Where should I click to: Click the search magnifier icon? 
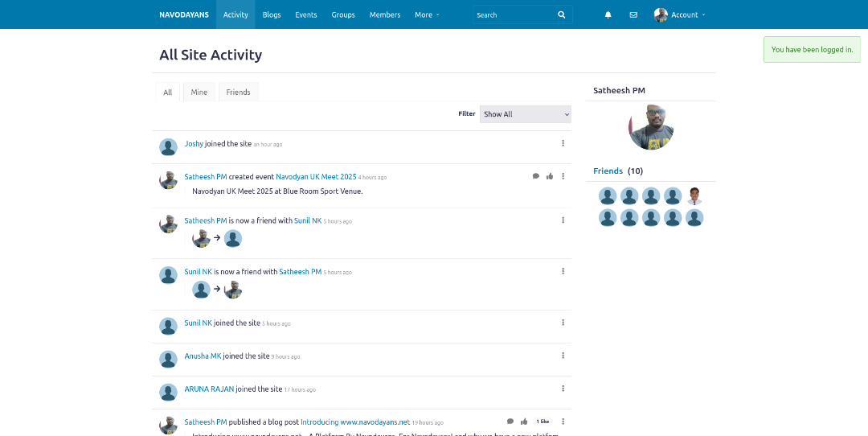pos(562,14)
